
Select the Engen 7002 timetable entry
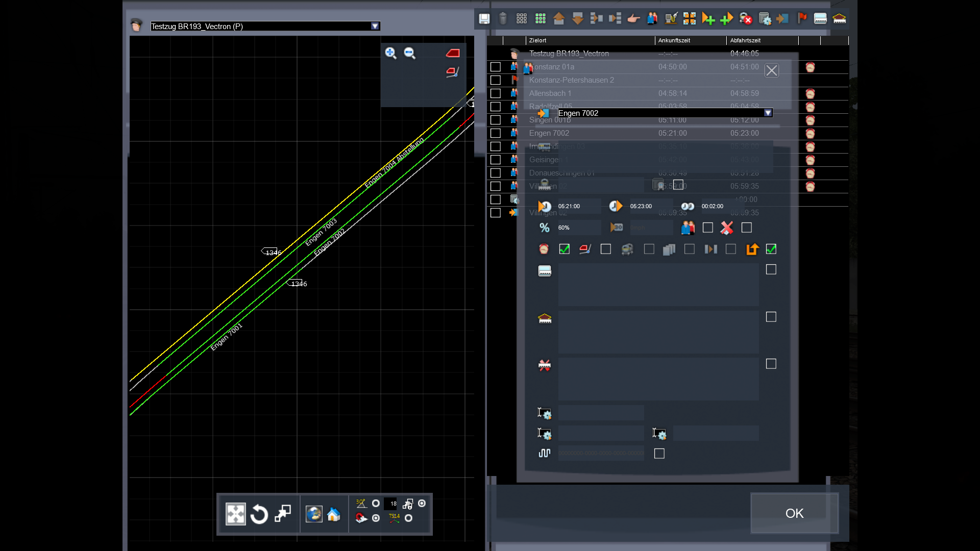tap(549, 133)
